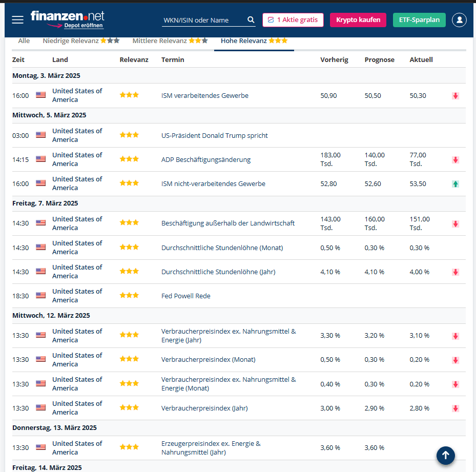Click the US flag in the 14:15 ADP row
Screen dimensions: 476x472
(40, 159)
